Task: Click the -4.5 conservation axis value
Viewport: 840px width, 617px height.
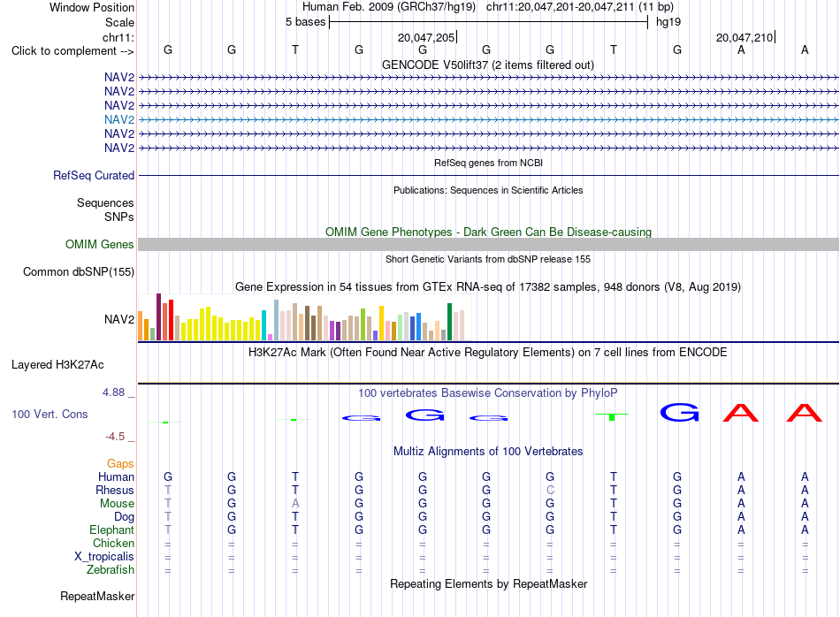Action: click(x=115, y=437)
